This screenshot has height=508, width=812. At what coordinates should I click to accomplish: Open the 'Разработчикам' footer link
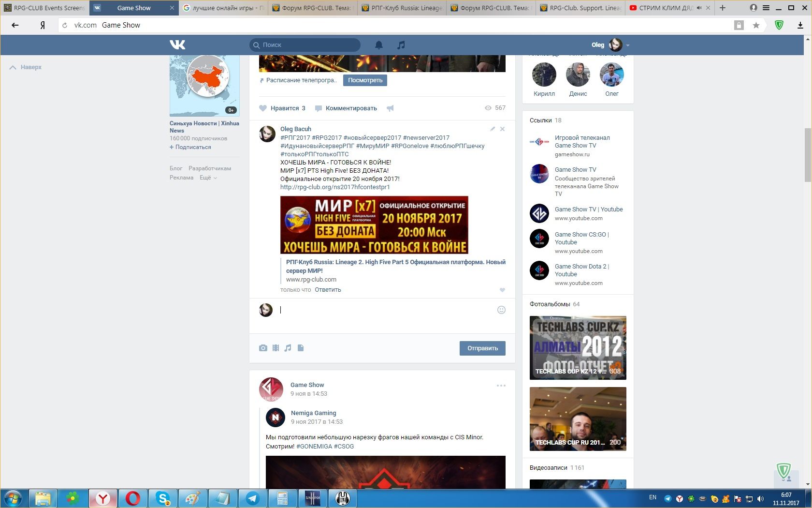pyautogui.click(x=210, y=168)
